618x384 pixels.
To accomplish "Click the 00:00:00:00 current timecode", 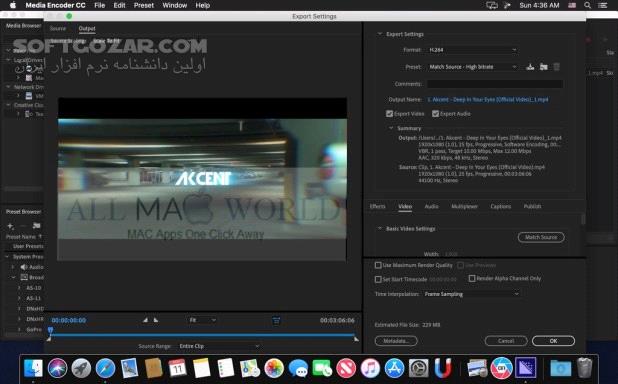I will point(69,320).
